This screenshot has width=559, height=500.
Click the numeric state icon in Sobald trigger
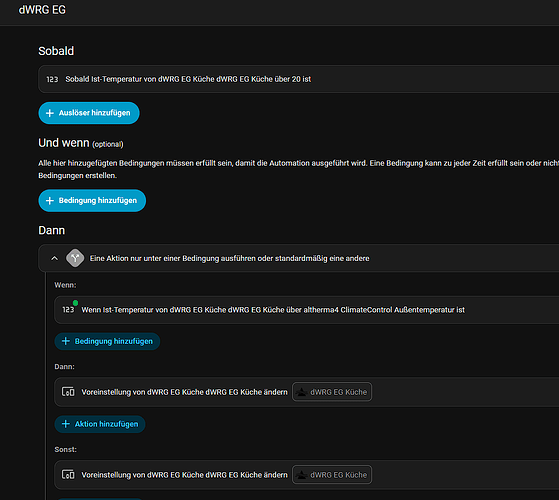(x=52, y=79)
